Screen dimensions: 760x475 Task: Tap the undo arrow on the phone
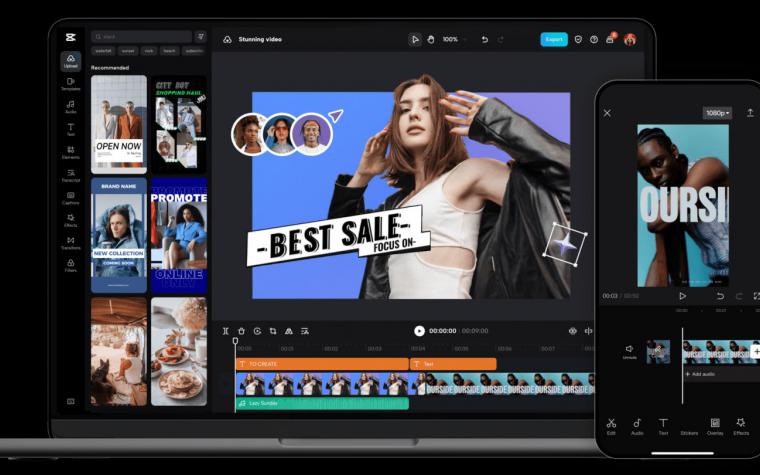(720, 296)
